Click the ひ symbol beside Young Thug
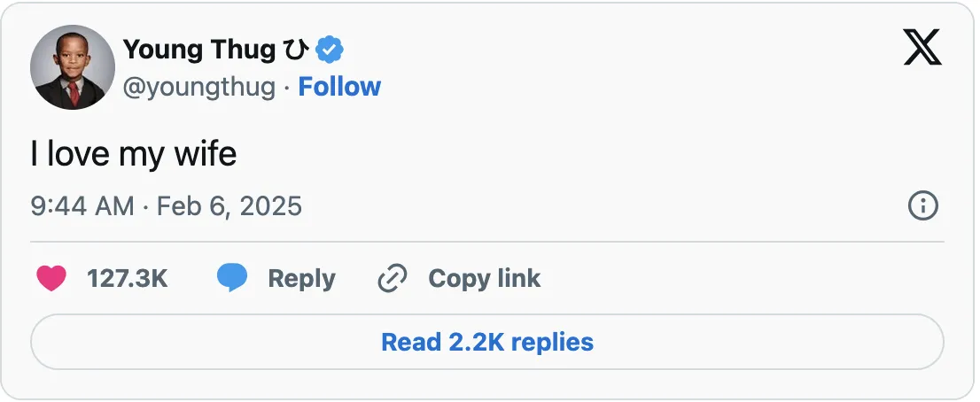Screen dimensions: 980x402 pyautogui.click(x=295, y=50)
